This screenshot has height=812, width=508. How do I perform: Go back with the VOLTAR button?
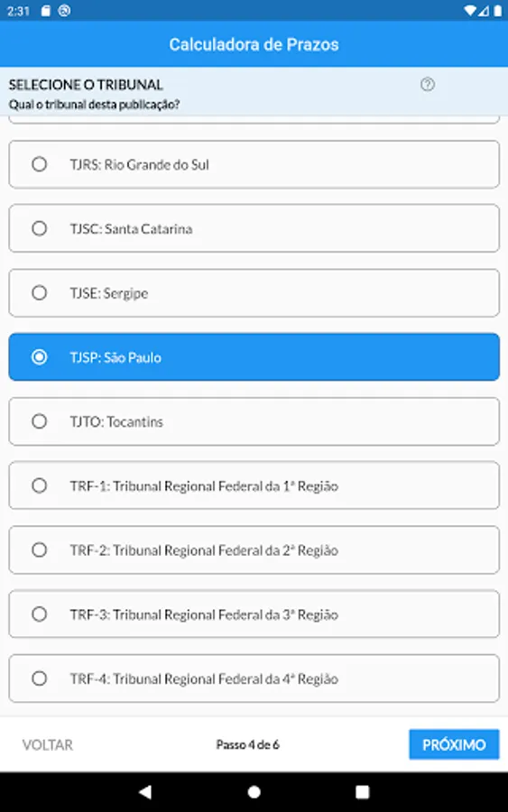point(48,744)
